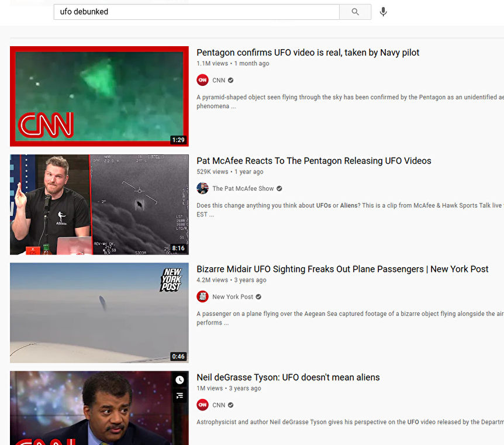Open 'Pentagon confirms UFO video is real' title
This screenshot has height=445, width=504.
308,53
